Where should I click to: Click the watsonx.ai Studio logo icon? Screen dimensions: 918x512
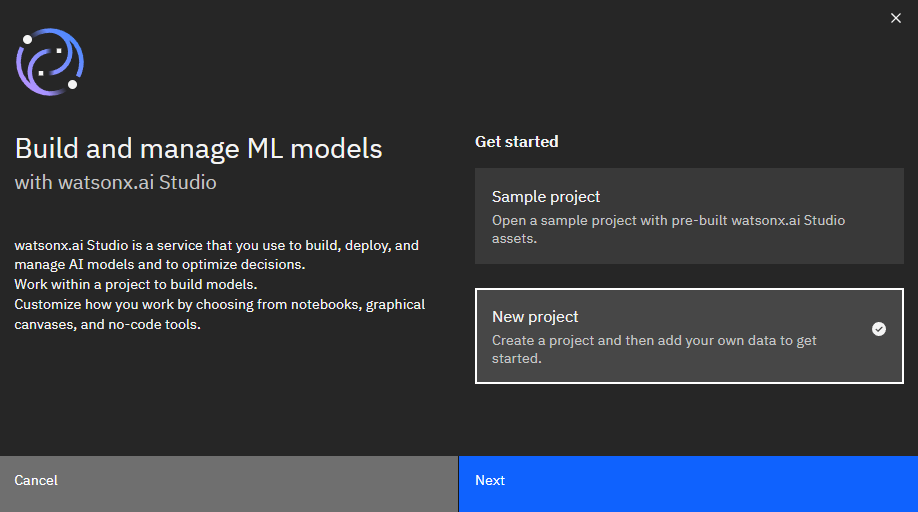[x=50, y=62]
